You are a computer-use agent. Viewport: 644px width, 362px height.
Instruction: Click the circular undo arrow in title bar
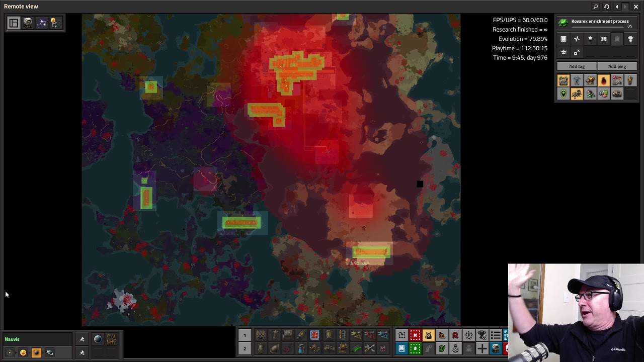pyautogui.click(x=606, y=7)
